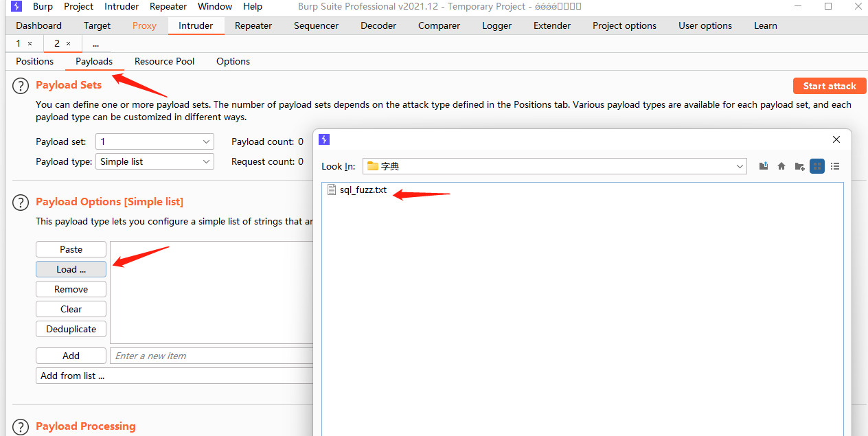Open Payload Sets help question icon
868x436 pixels.
point(21,86)
